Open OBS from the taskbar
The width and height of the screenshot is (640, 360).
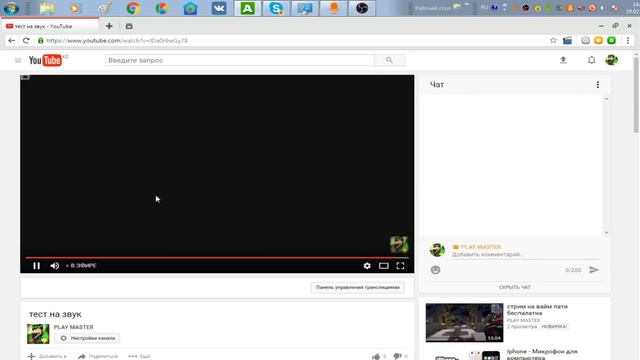362,8
